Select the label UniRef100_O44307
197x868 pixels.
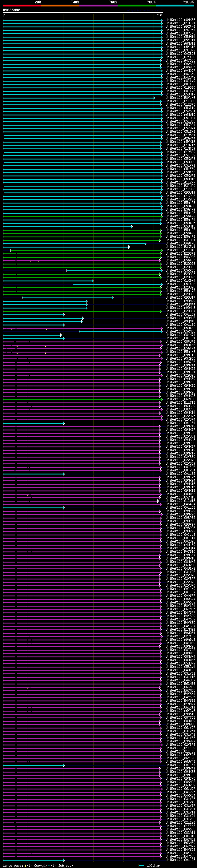tap(180, 680)
